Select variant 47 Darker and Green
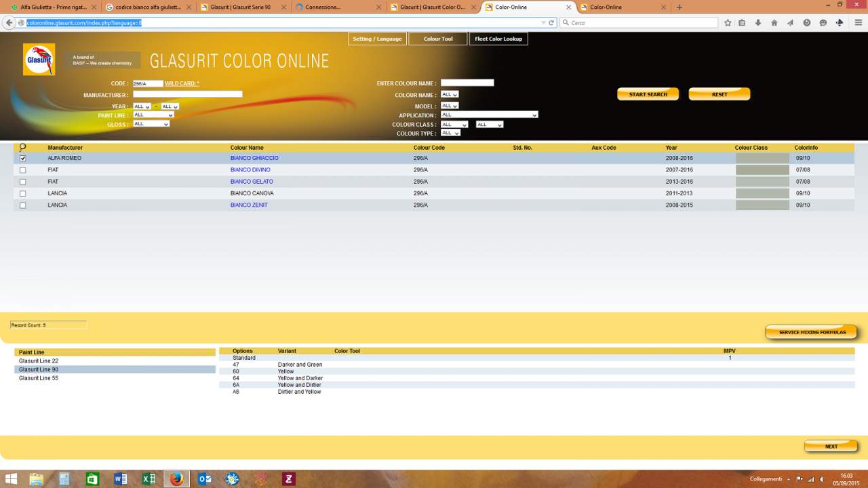Image resolution: width=868 pixels, height=488 pixels. [x=536, y=365]
